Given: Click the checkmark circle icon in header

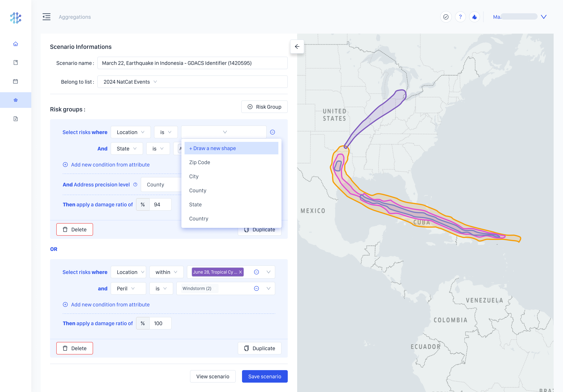Looking at the screenshot, I should coord(446,17).
